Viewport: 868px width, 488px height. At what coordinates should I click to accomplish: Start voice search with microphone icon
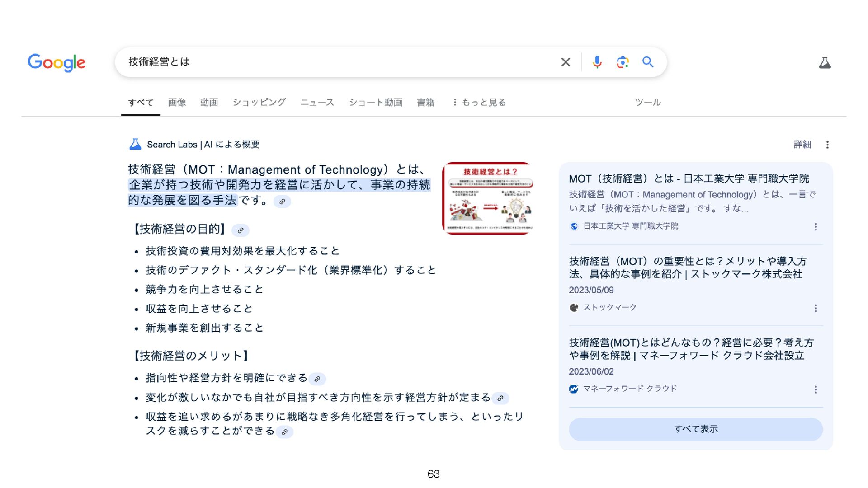pyautogui.click(x=597, y=62)
